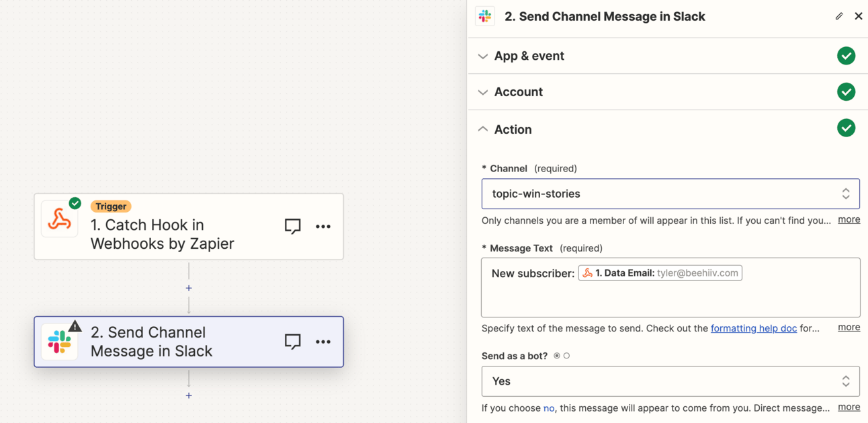Viewport: 868px width, 423px height.
Task: Open the Channel dropdown
Action: [670, 194]
